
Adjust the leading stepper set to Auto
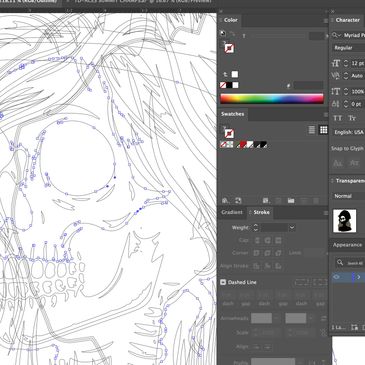(346, 76)
